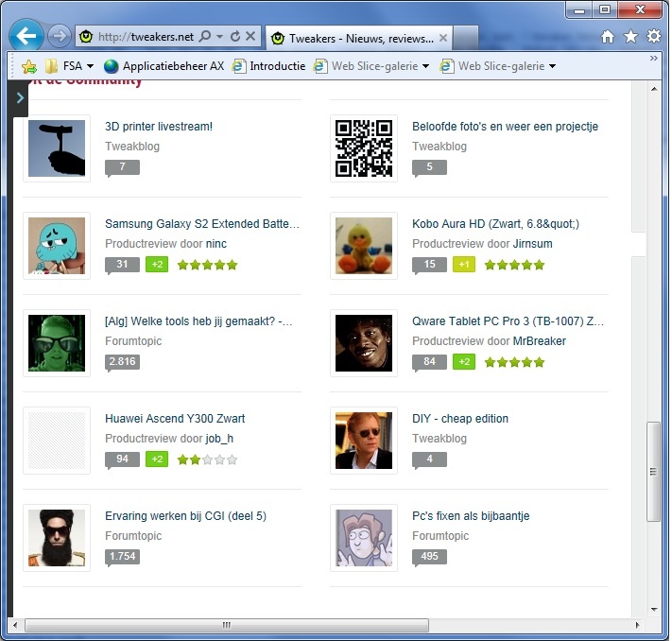Click the browser Forward arrow button

[60, 37]
